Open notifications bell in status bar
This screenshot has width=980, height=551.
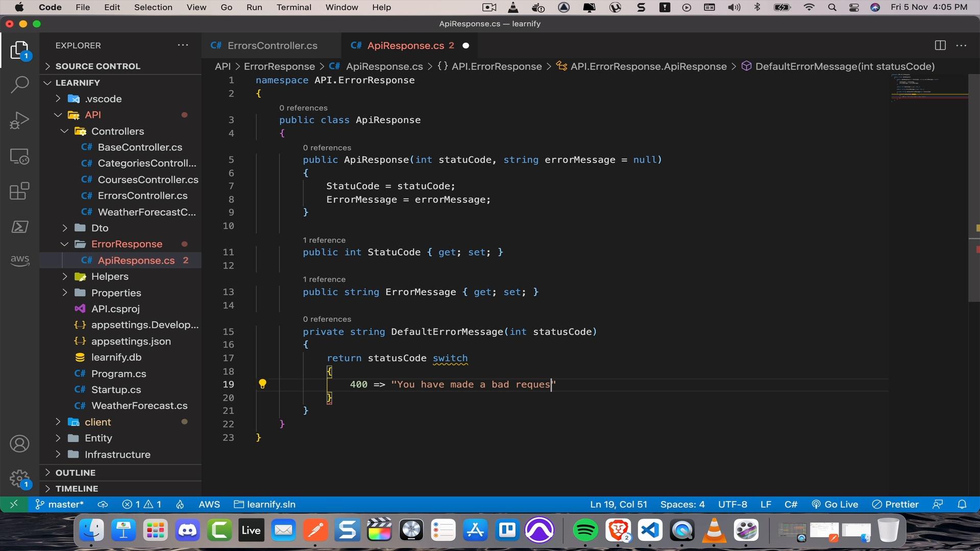point(962,504)
